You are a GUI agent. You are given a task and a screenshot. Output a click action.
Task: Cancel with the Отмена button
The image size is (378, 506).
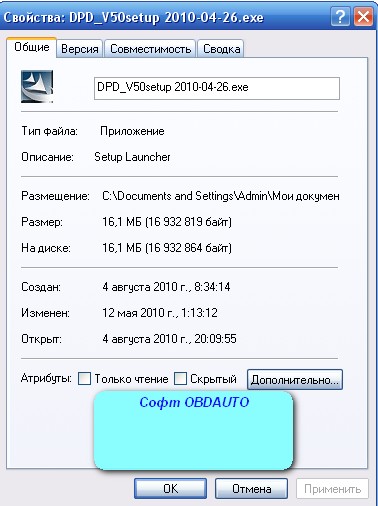click(251, 489)
